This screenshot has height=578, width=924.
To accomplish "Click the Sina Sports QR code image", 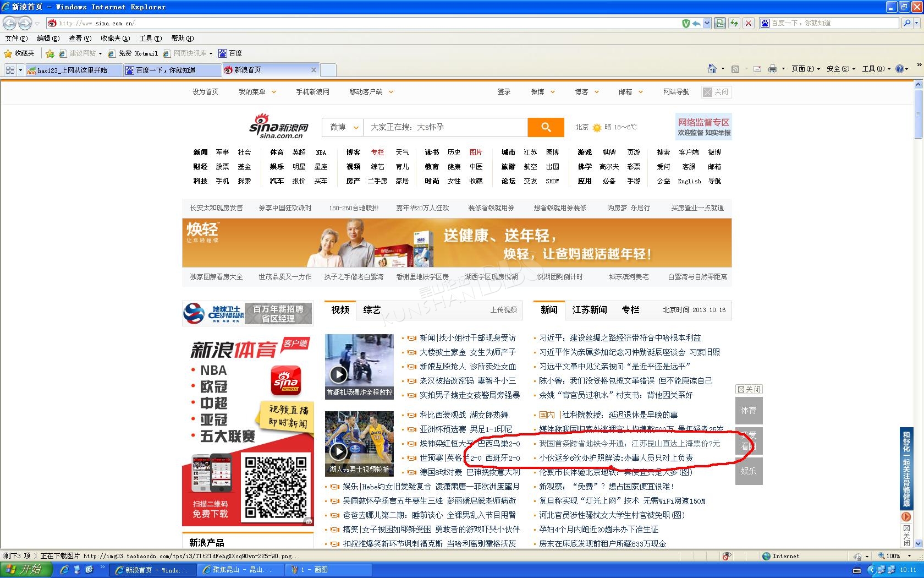I will [x=276, y=488].
